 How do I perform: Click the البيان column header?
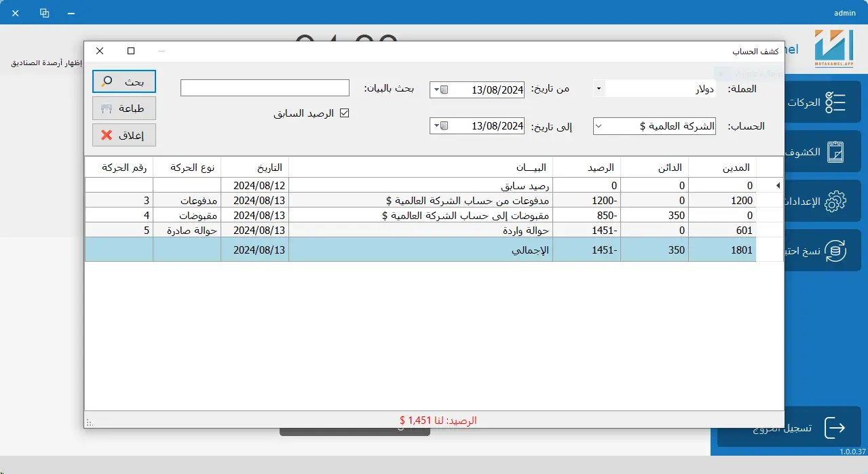pyautogui.click(x=421, y=167)
